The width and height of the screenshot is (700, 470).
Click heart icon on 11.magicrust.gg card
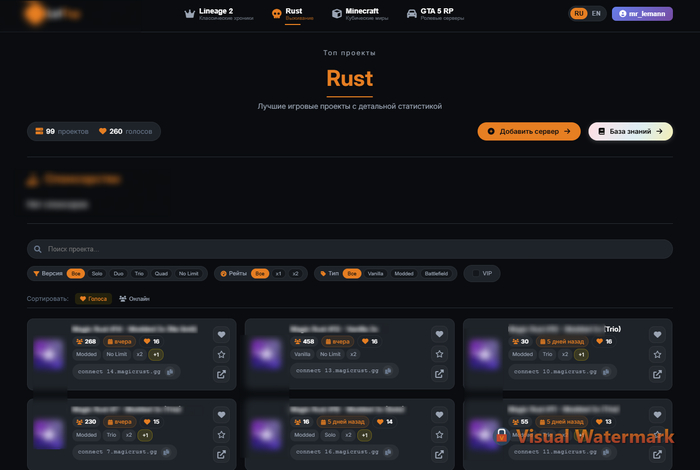[657, 415]
